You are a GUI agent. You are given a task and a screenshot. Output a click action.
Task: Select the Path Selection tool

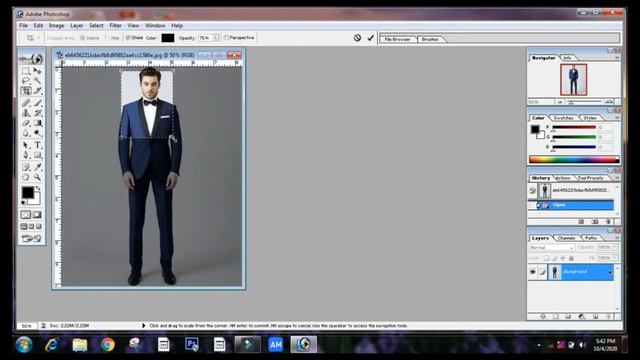pyautogui.click(x=26, y=145)
